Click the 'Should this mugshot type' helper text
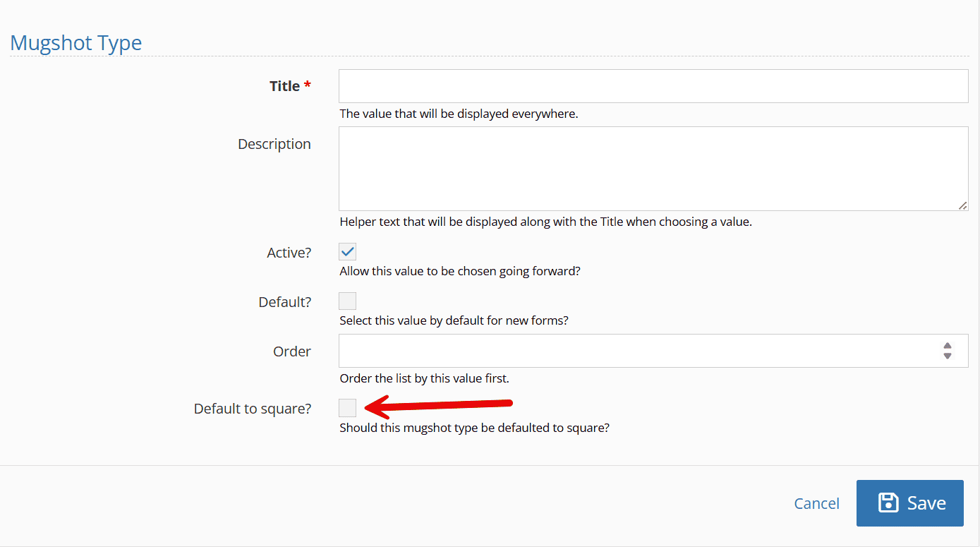This screenshot has height=547, width=980. pos(474,428)
